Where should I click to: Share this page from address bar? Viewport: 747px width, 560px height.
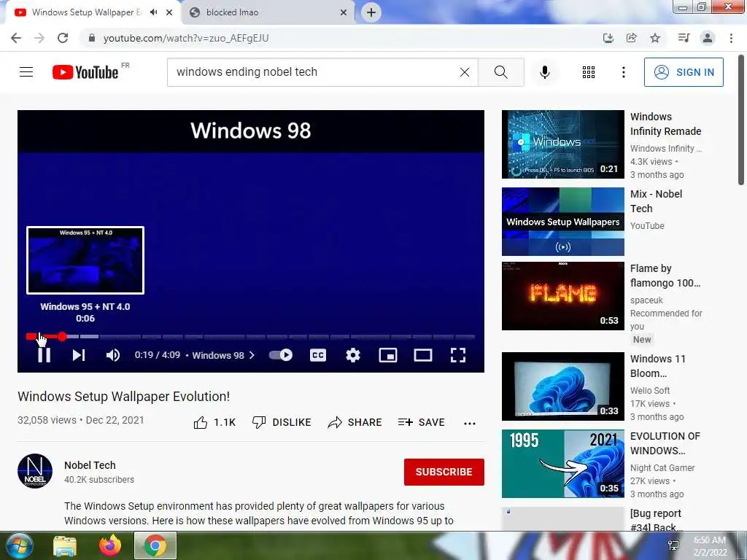click(631, 38)
